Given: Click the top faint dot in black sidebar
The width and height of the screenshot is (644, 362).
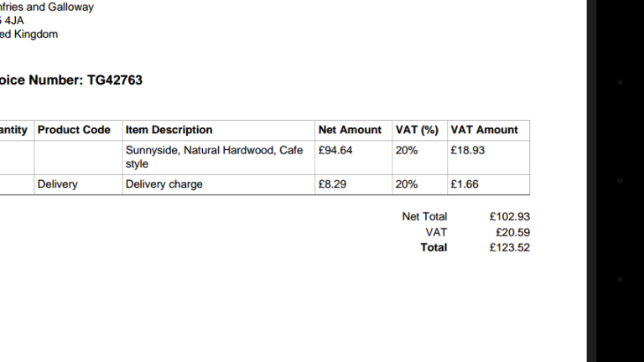Looking at the screenshot, I should 621,82.
